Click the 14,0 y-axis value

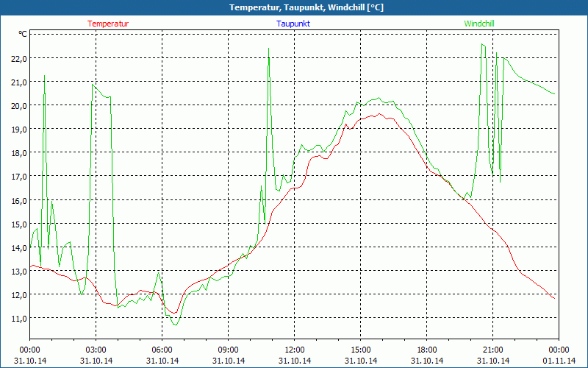click(18, 247)
